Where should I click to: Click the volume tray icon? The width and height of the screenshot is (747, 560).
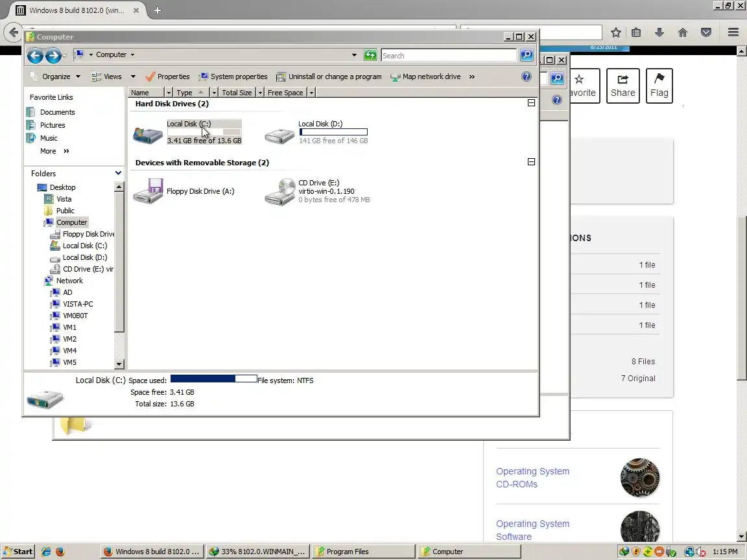click(x=701, y=552)
